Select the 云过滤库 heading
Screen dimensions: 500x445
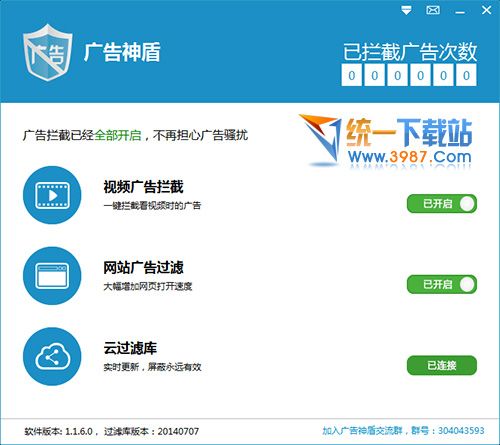coord(130,348)
